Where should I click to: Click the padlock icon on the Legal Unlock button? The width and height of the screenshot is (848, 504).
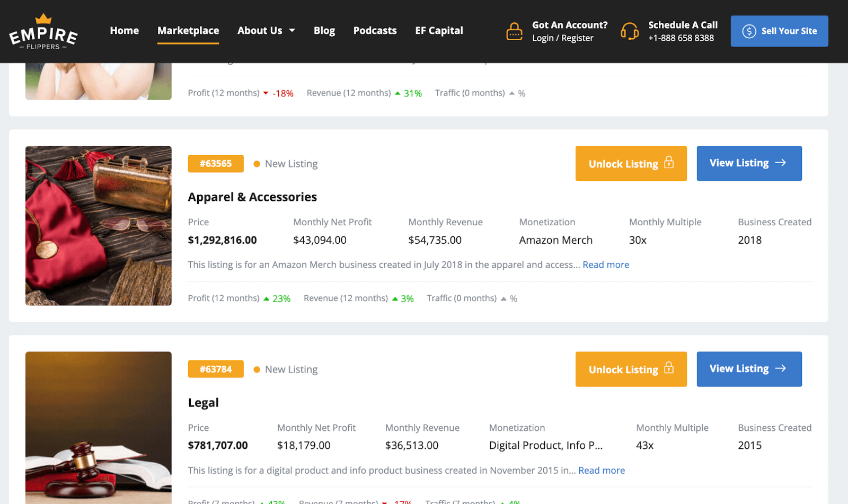669,369
